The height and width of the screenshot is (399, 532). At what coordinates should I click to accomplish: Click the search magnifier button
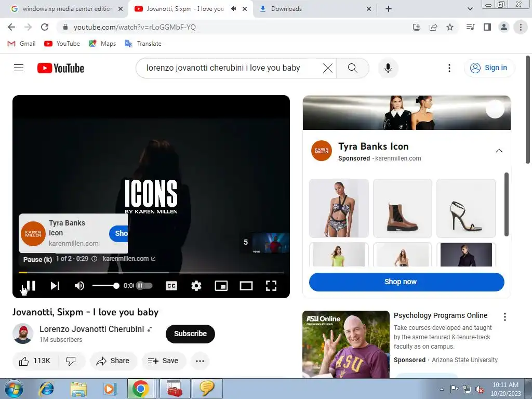tap(353, 68)
